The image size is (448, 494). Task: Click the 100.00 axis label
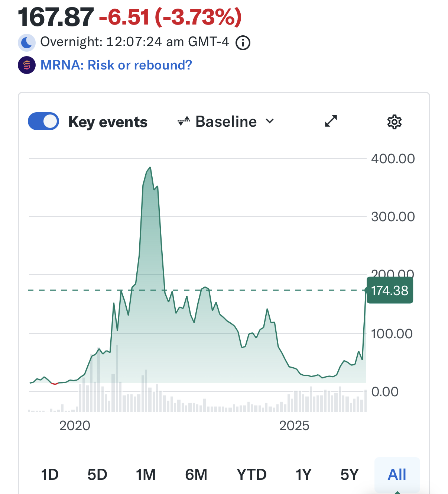click(x=392, y=334)
